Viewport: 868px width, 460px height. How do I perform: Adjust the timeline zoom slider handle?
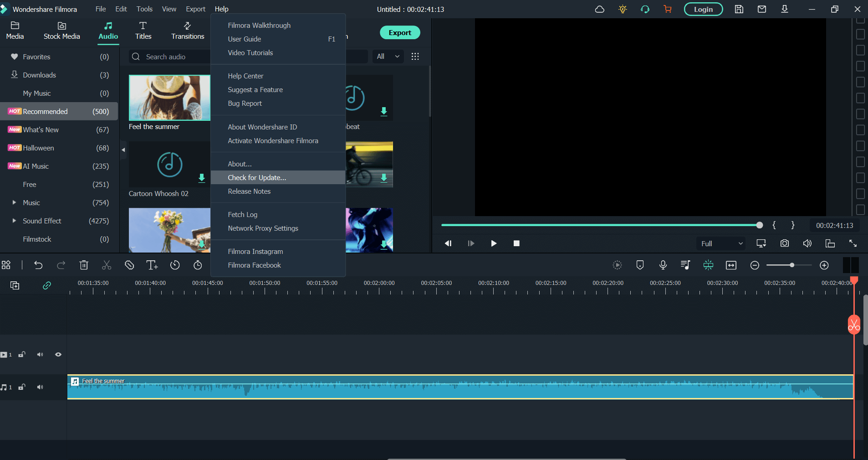pyautogui.click(x=792, y=265)
